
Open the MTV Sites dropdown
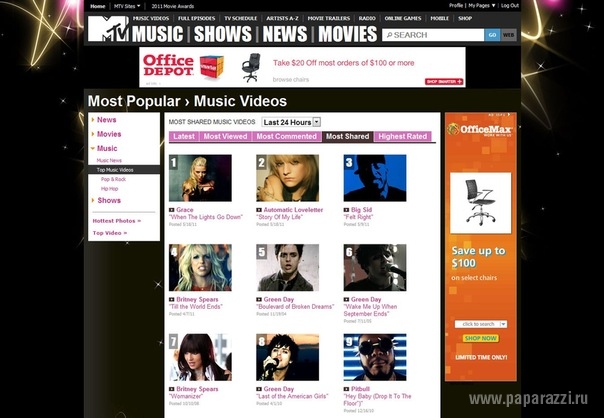click(x=127, y=6)
